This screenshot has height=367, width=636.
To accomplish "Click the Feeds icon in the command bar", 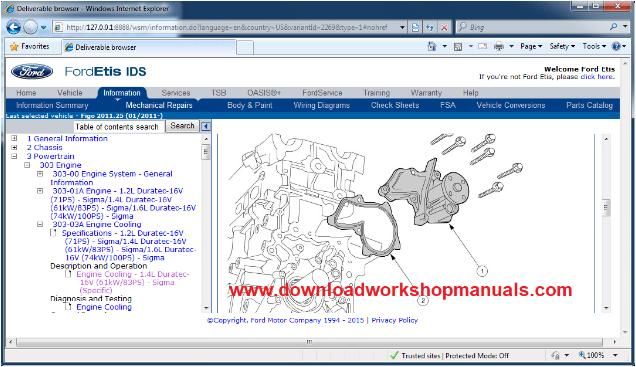I will [458, 47].
